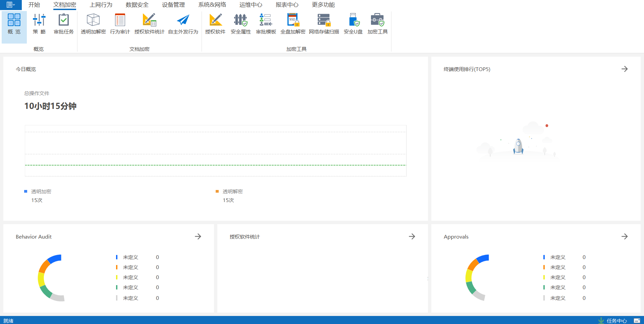Click the 行为审计 ribbon icon
644x324 pixels.
point(120,24)
